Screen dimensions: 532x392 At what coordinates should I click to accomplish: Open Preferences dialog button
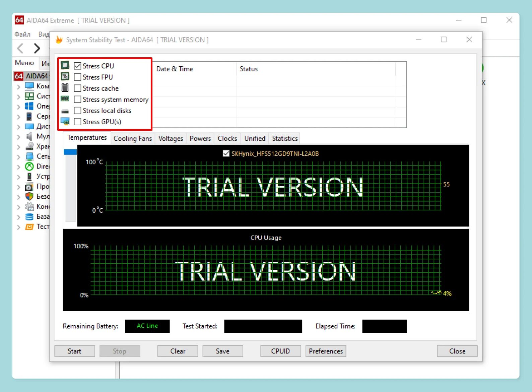[x=326, y=351]
